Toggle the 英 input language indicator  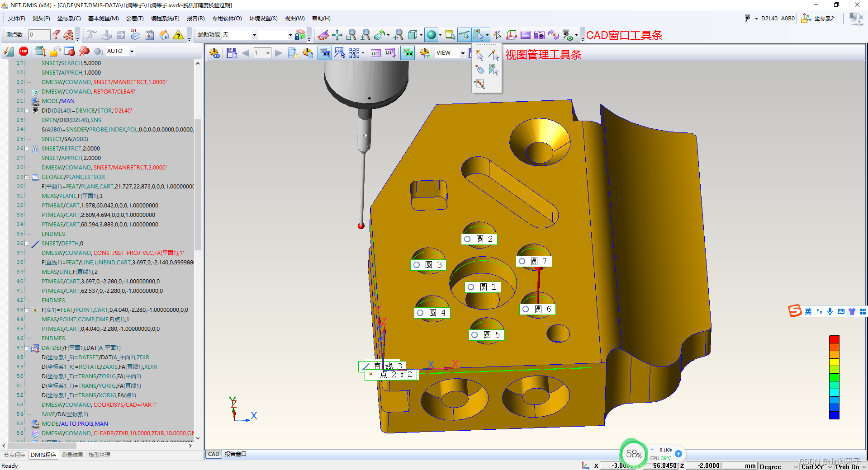tap(808, 311)
